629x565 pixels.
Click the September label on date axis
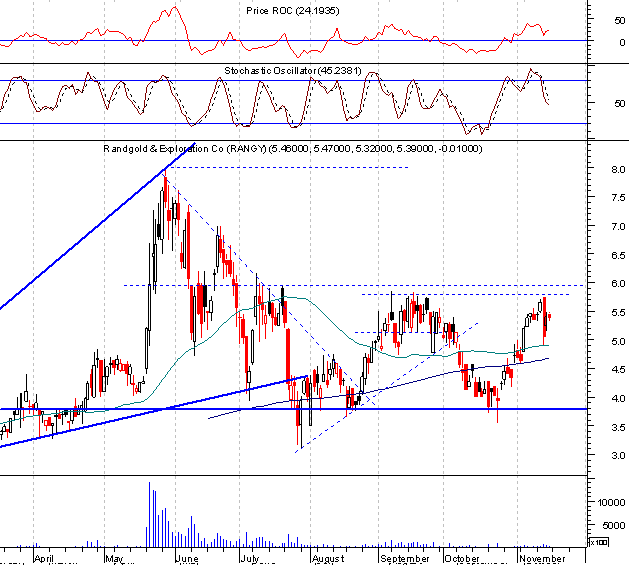coord(405,558)
